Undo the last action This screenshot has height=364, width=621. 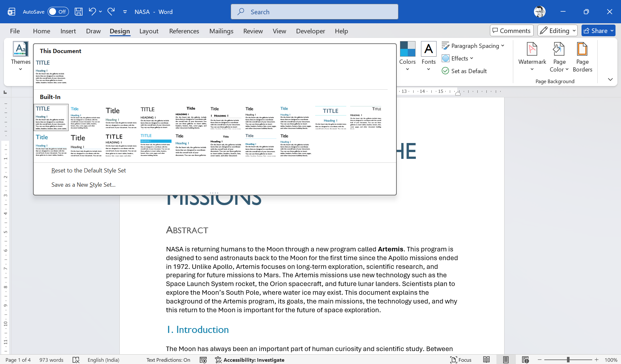point(92,12)
